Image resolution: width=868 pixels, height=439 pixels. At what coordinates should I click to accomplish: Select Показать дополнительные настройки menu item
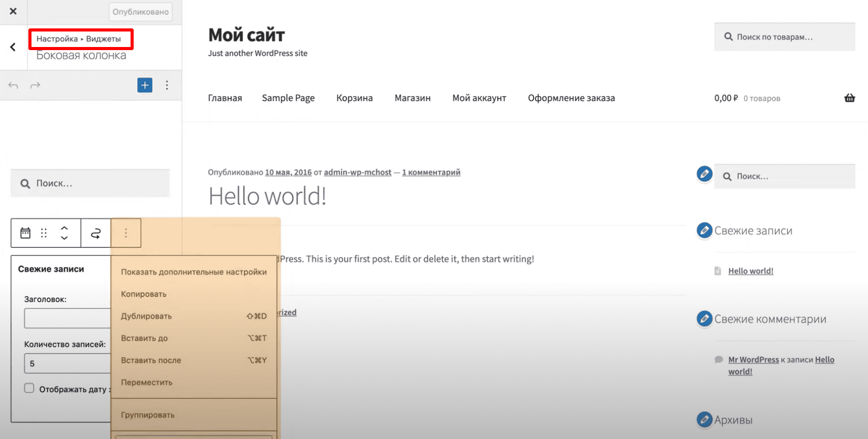(x=194, y=272)
